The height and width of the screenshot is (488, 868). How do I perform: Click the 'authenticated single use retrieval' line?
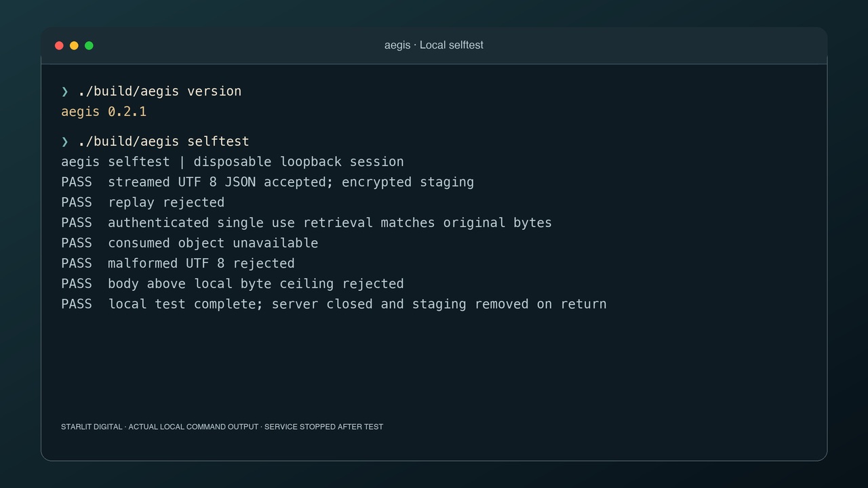tap(307, 222)
